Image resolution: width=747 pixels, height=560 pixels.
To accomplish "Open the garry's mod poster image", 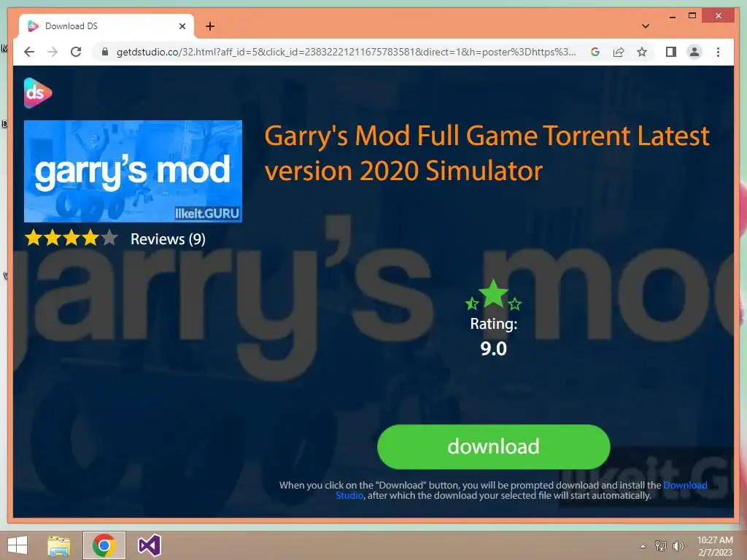I will coord(133,171).
